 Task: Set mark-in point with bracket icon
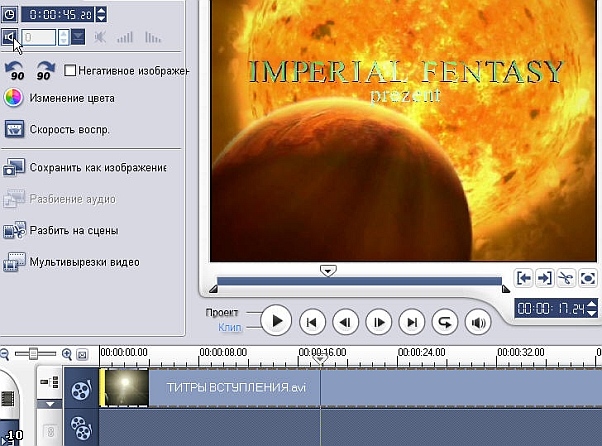[x=523, y=278]
